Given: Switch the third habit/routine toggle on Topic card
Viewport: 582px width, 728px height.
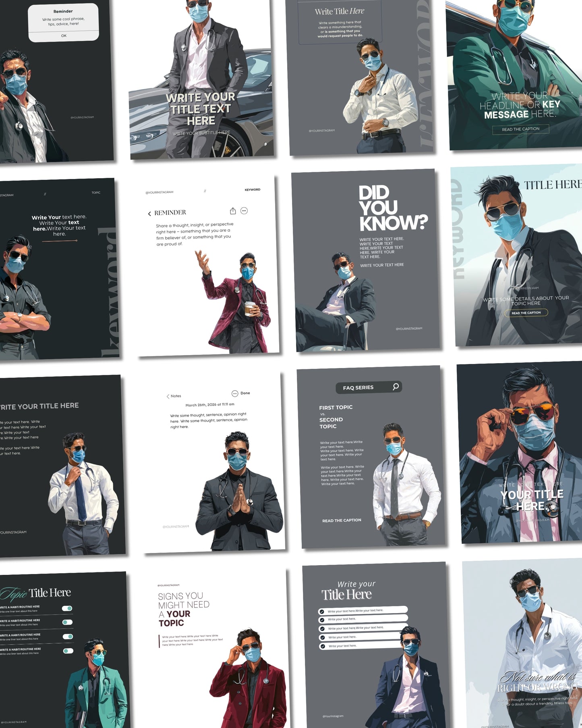Looking at the screenshot, I should coord(68,636).
